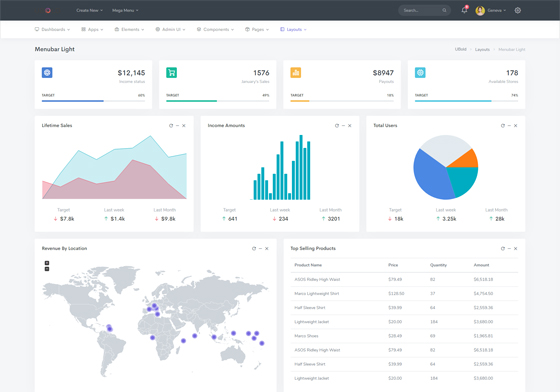This screenshot has height=392, width=560.
Task: Collapse the Revenue By Location card
Action: [260, 248]
